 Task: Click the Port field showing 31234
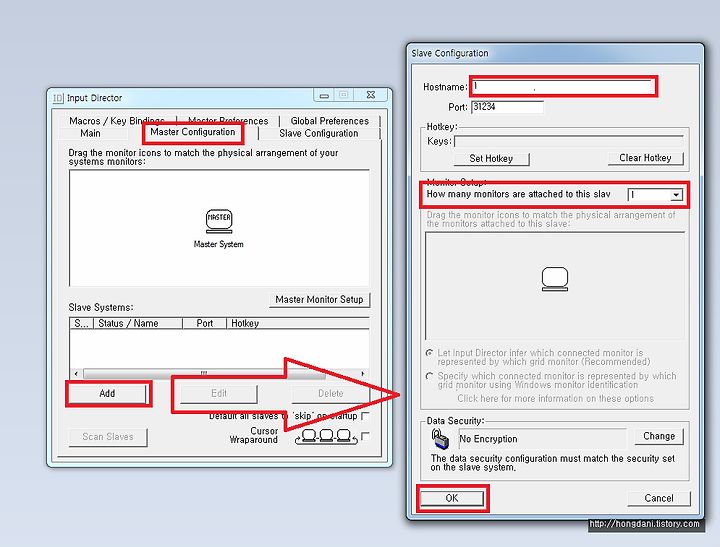[x=507, y=107]
